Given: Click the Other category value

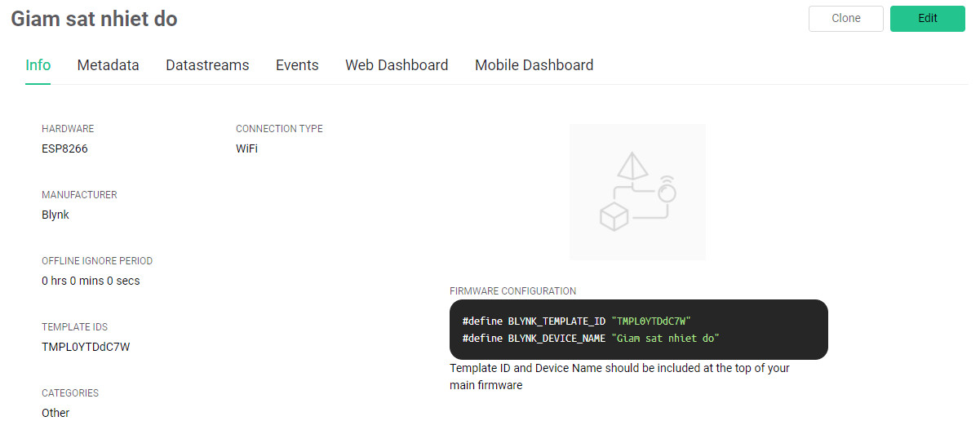Looking at the screenshot, I should (55, 413).
